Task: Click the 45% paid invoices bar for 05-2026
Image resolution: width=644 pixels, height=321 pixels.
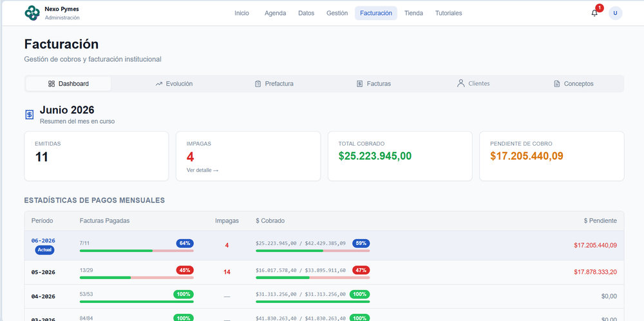Action: (137, 278)
